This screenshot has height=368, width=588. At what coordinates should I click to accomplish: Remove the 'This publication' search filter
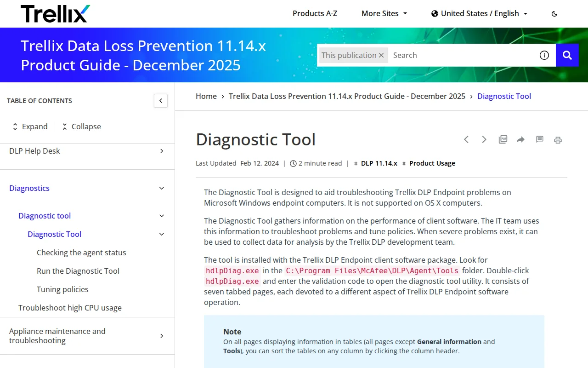[x=381, y=55]
